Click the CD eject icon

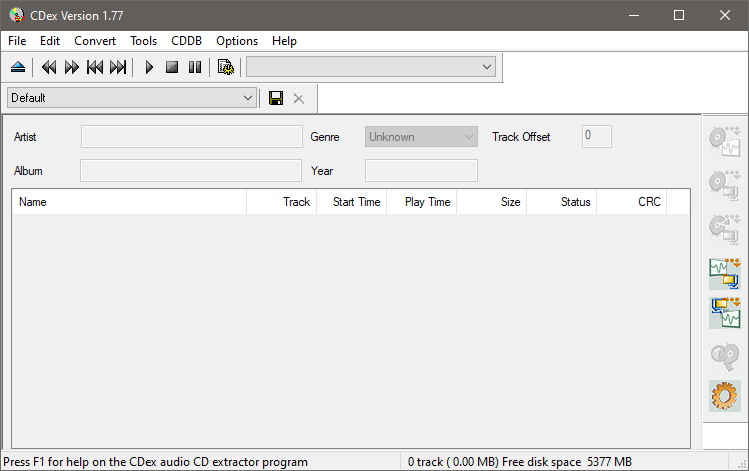(x=18, y=67)
